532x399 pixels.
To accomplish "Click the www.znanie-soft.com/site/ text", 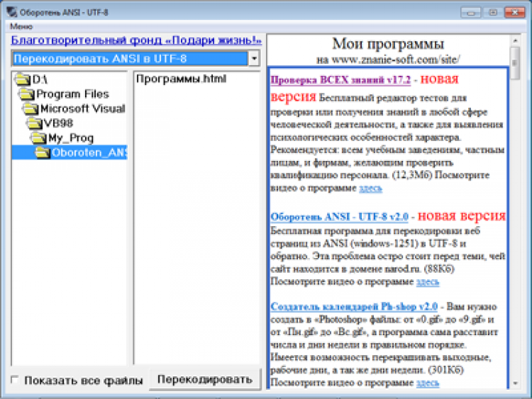I will point(396,60).
